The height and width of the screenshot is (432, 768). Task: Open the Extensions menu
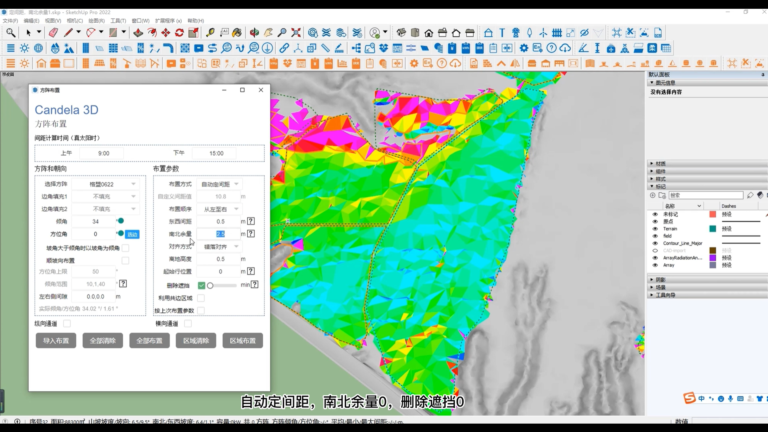[x=168, y=21]
